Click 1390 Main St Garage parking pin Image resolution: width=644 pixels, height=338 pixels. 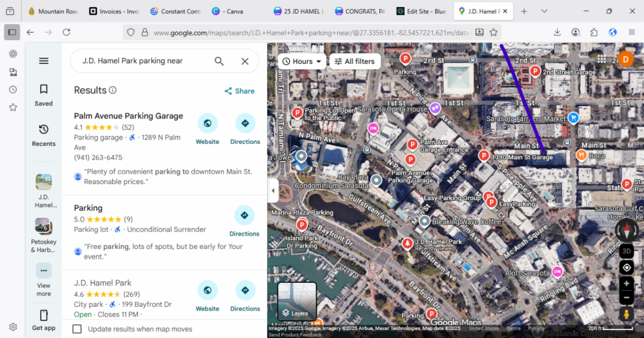pyautogui.click(x=484, y=156)
